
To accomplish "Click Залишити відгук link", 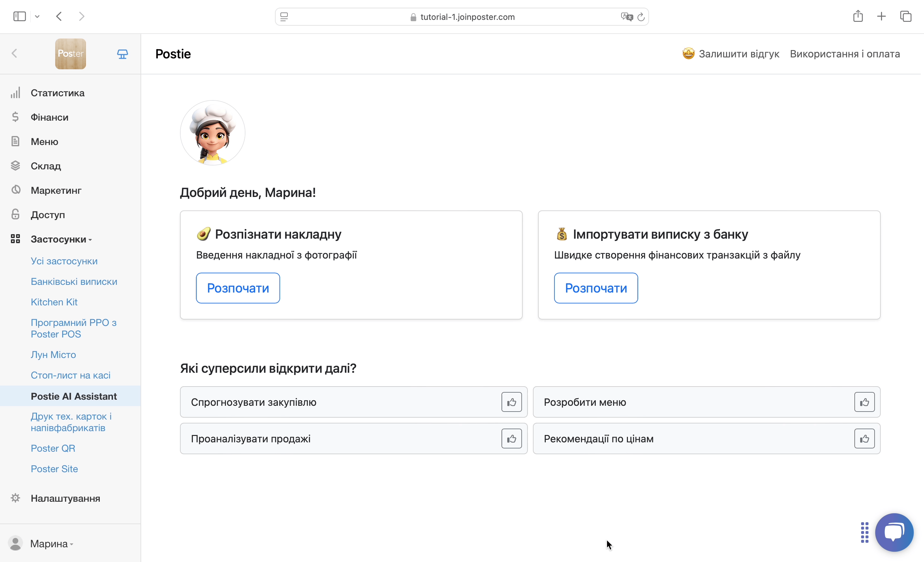I will 731,54.
